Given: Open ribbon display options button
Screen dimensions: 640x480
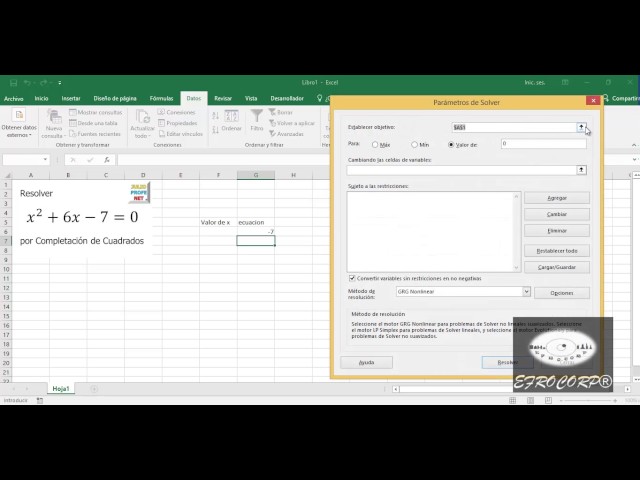Looking at the screenshot, I should point(565,82).
